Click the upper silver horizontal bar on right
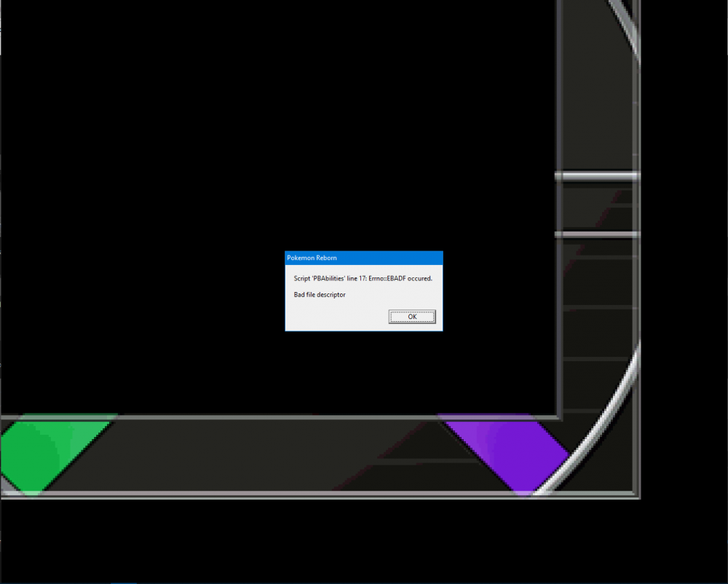The width and height of the screenshot is (728, 584). pyautogui.click(x=597, y=176)
